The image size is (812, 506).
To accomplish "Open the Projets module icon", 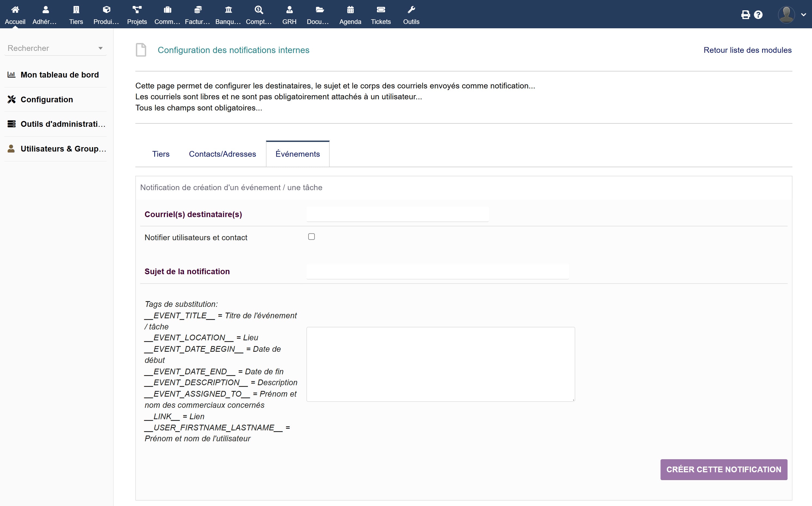I will point(137,10).
